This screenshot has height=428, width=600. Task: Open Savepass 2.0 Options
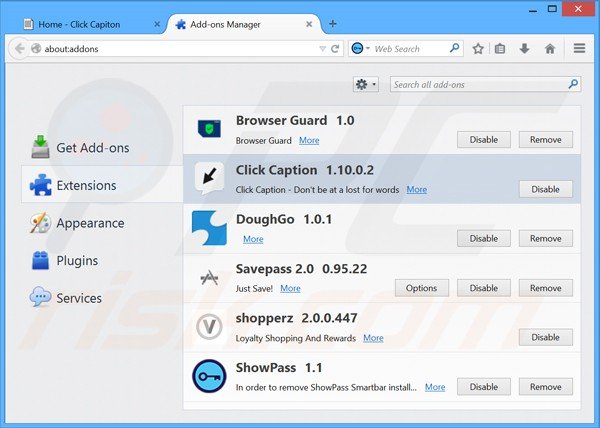(422, 288)
